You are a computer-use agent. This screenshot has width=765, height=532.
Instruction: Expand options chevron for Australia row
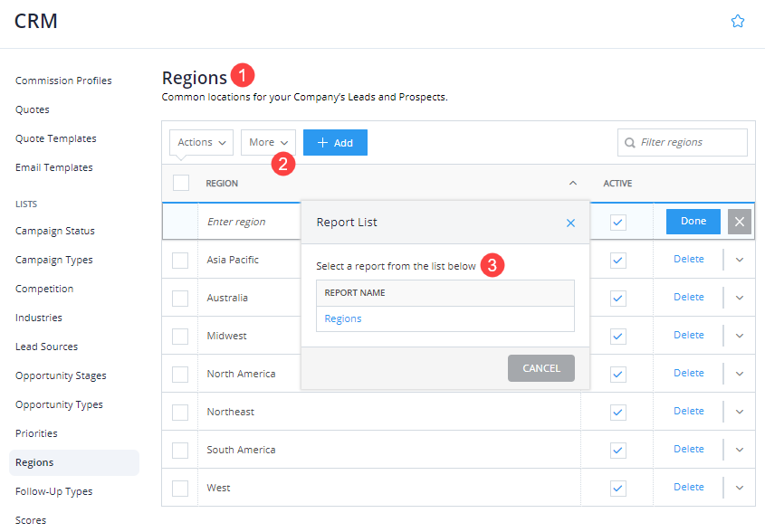coord(740,298)
